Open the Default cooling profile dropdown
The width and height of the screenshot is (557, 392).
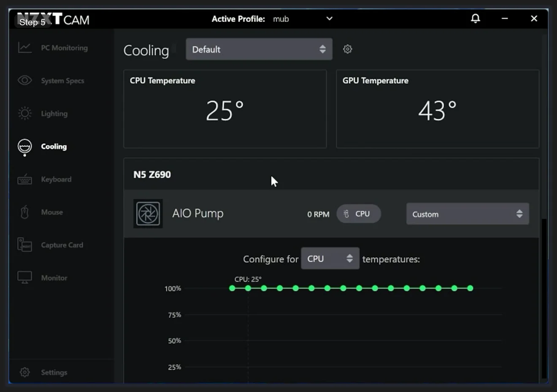point(259,49)
